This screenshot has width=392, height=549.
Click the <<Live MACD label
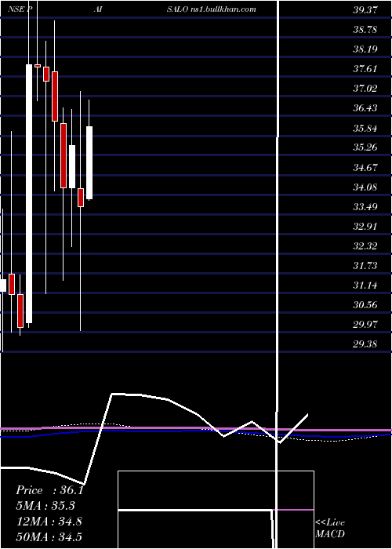(330, 528)
